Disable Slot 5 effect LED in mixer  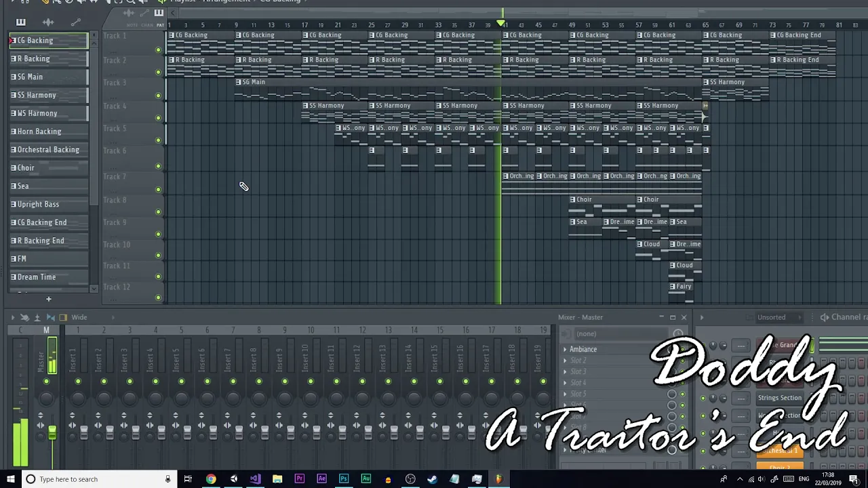coord(682,394)
